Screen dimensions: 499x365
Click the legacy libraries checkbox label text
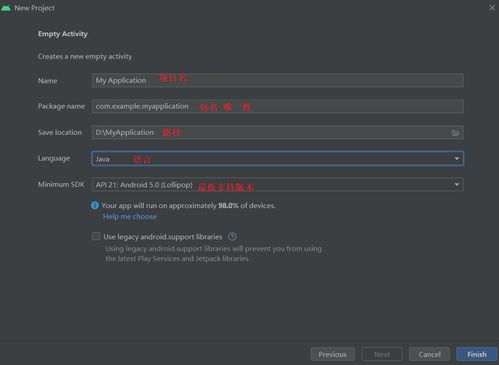(x=163, y=237)
